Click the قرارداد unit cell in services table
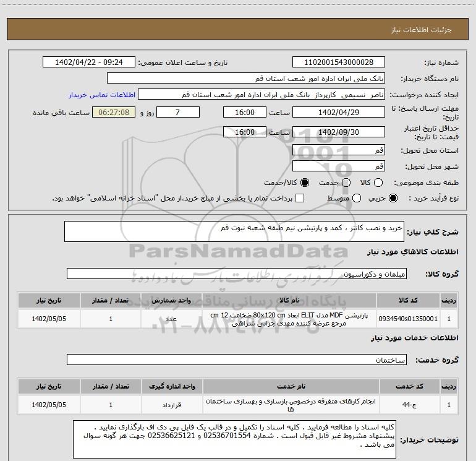This screenshot has width=476, height=461. click(x=172, y=405)
